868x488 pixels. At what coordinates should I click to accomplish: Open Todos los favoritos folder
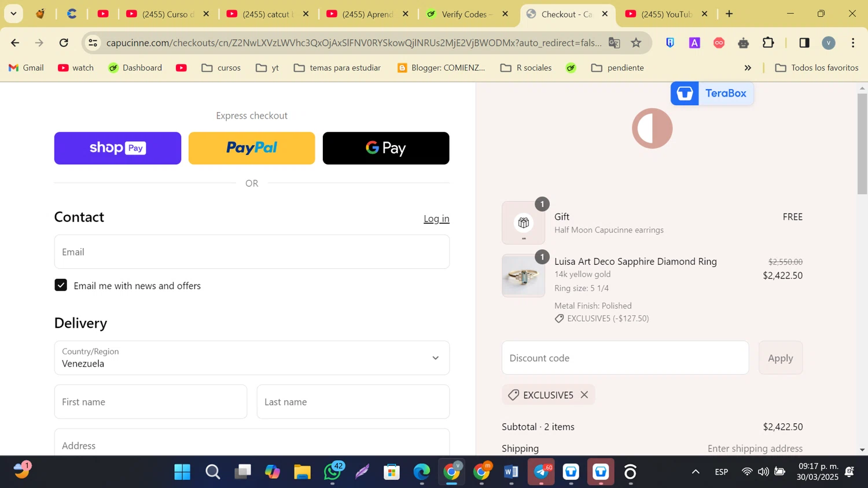pos(817,68)
